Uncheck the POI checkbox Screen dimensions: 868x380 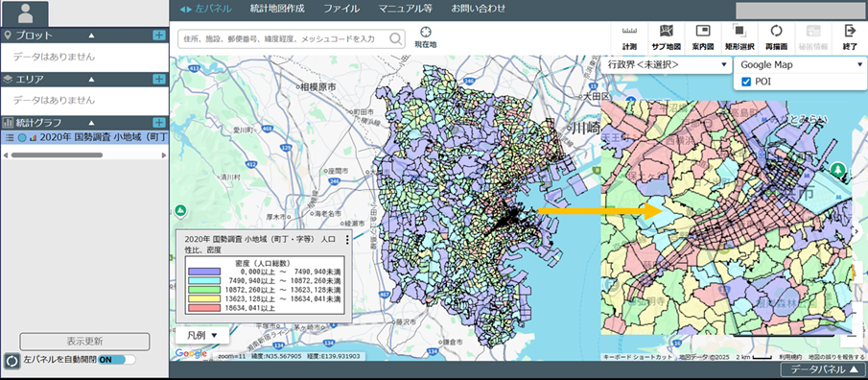[x=745, y=82]
